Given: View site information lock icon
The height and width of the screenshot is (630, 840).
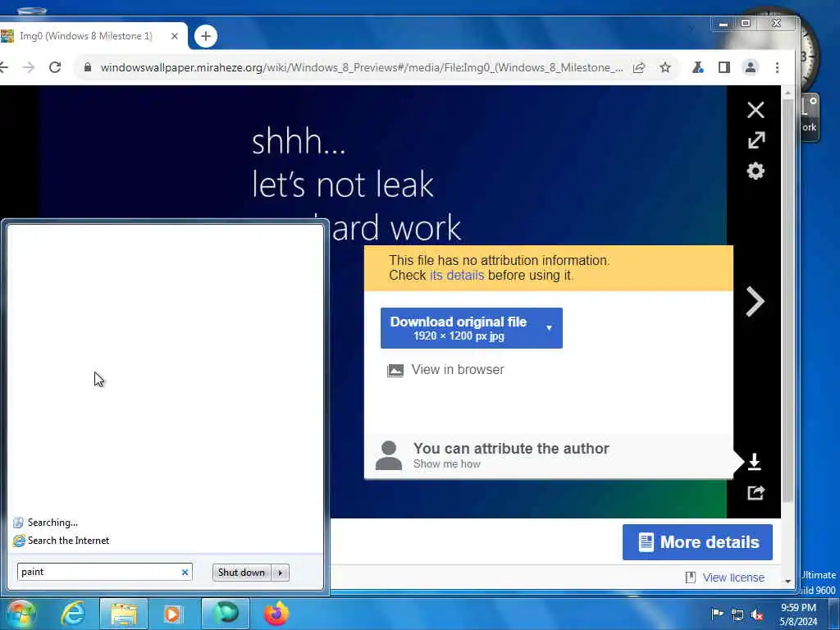Looking at the screenshot, I should [x=88, y=67].
